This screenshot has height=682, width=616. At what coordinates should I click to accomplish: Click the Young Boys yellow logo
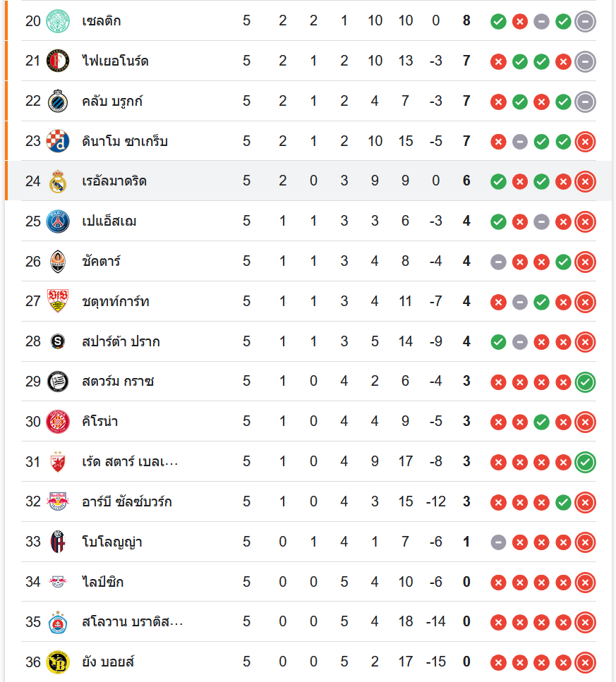click(x=58, y=662)
